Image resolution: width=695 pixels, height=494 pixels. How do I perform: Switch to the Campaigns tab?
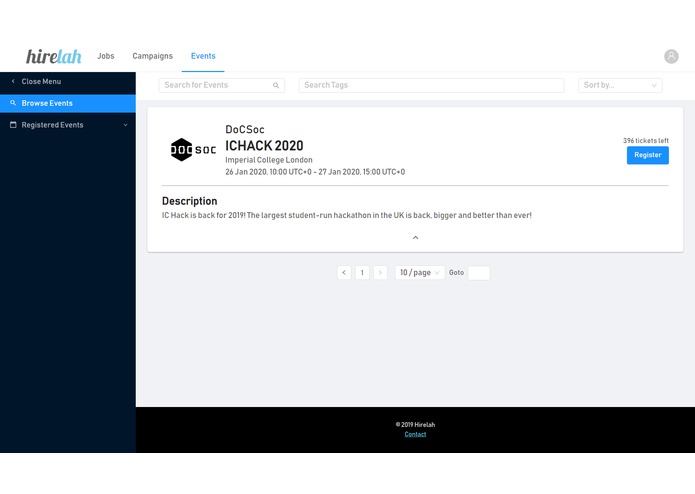pos(152,56)
